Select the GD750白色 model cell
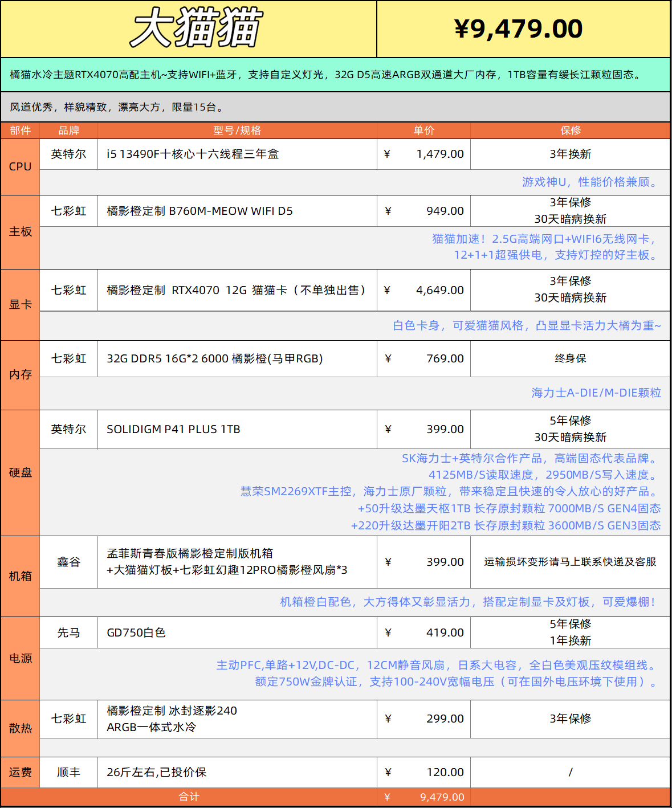Viewport: 672px width, 808px height. click(237, 632)
